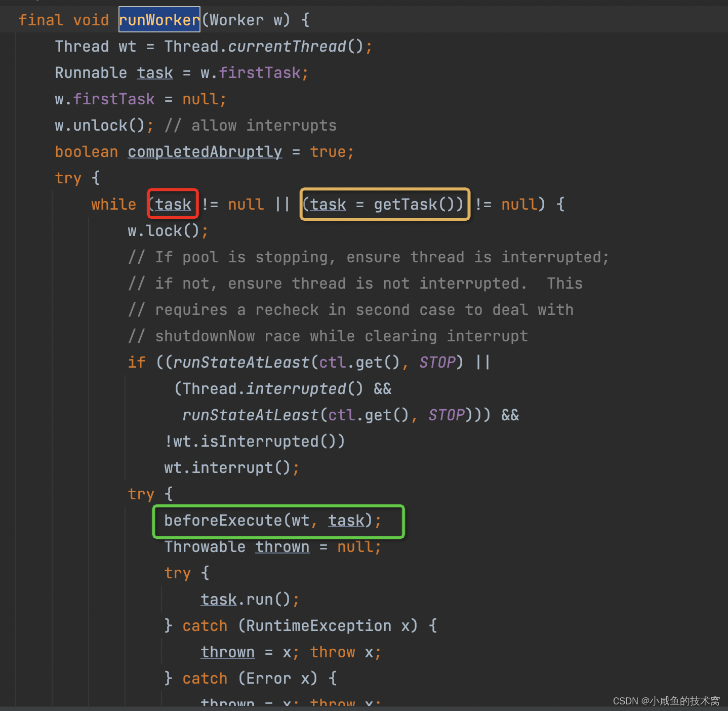The image size is (728, 711).
Task: Click 'catch (RuntimeException x)' clause
Action: (300, 626)
